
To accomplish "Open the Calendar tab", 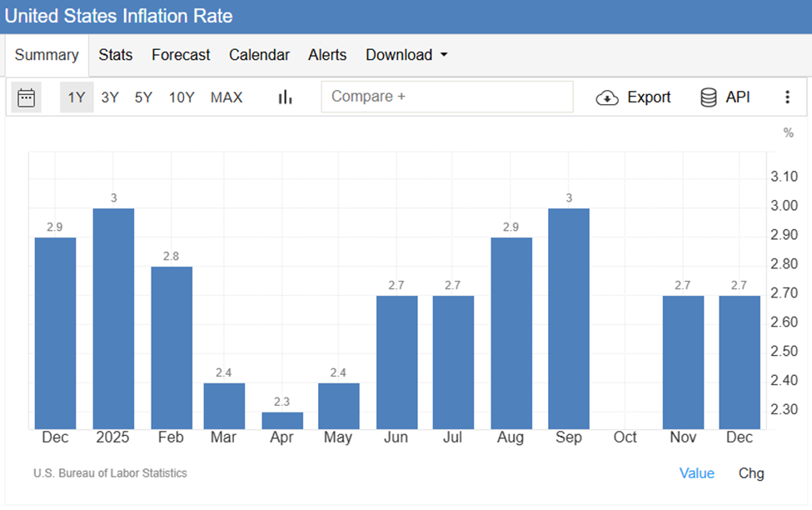I will click(x=259, y=55).
